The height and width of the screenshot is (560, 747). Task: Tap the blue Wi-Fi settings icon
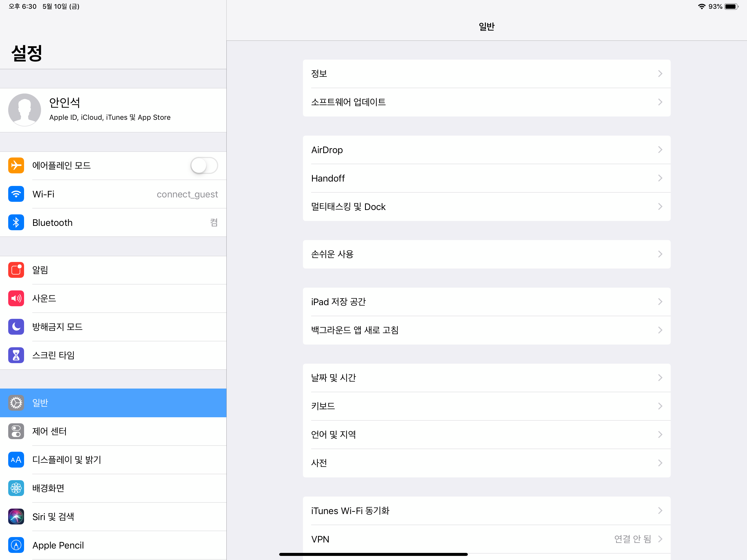click(16, 194)
